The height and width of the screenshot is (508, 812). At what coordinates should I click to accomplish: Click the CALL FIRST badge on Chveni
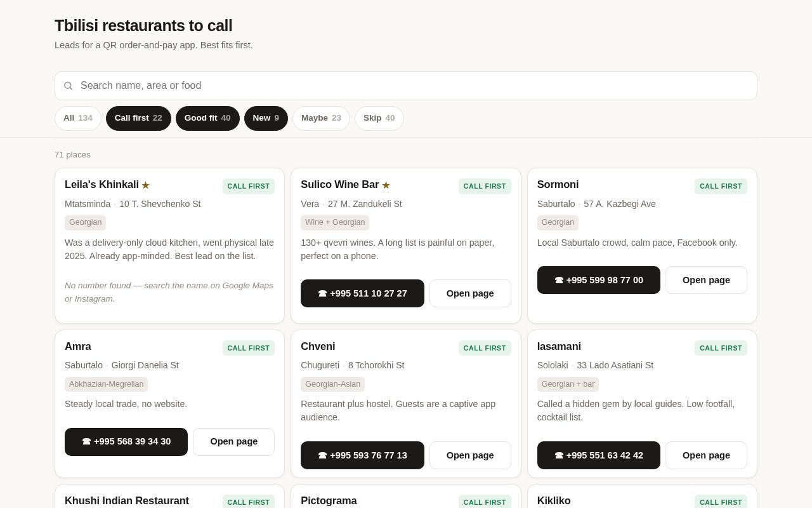(x=485, y=348)
